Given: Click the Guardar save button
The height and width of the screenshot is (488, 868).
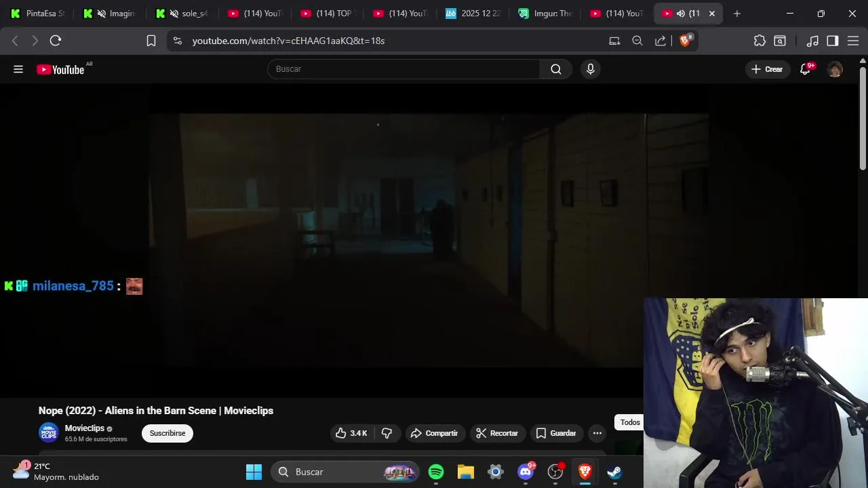Looking at the screenshot, I should [x=556, y=433].
